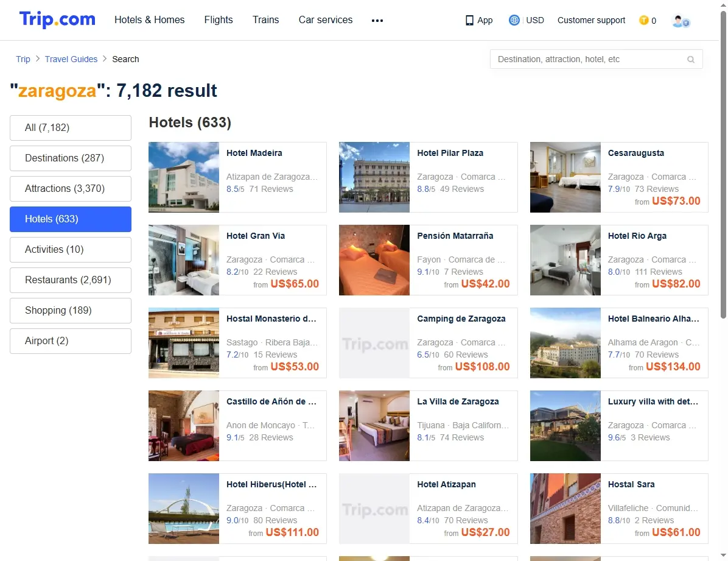Open La Villa de Zaragoza photo
This screenshot has width=728, height=561.
(374, 426)
